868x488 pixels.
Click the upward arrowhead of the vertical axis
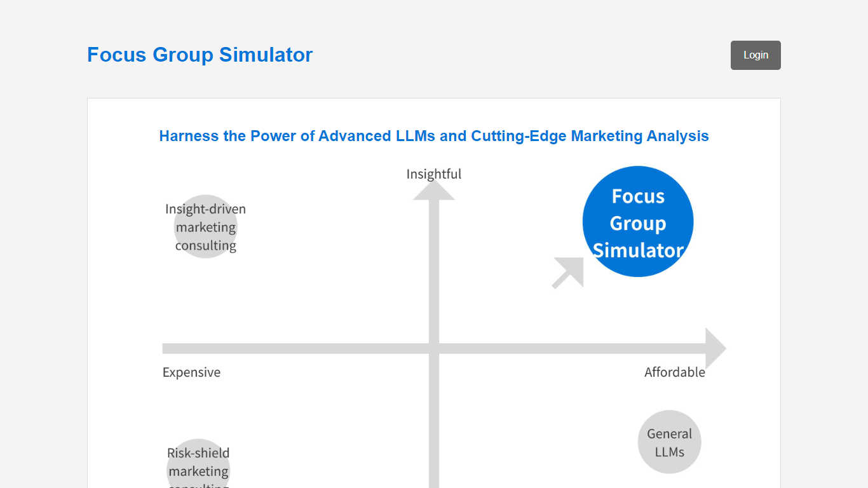pyautogui.click(x=434, y=191)
